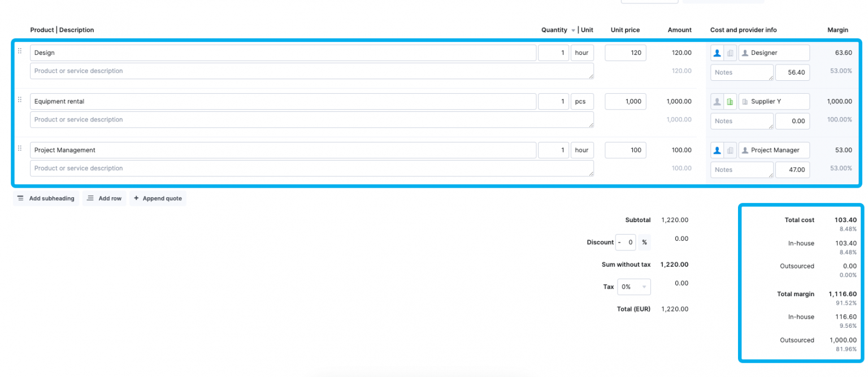This screenshot has height=377, width=868.
Task: Toggle discount percent unit button
Action: 644,242
